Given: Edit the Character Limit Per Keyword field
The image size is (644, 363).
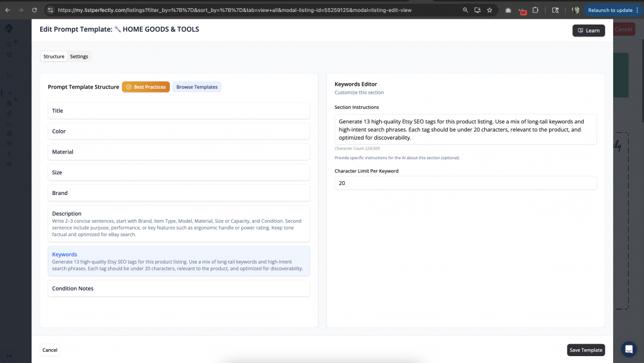Looking at the screenshot, I should (x=464, y=182).
